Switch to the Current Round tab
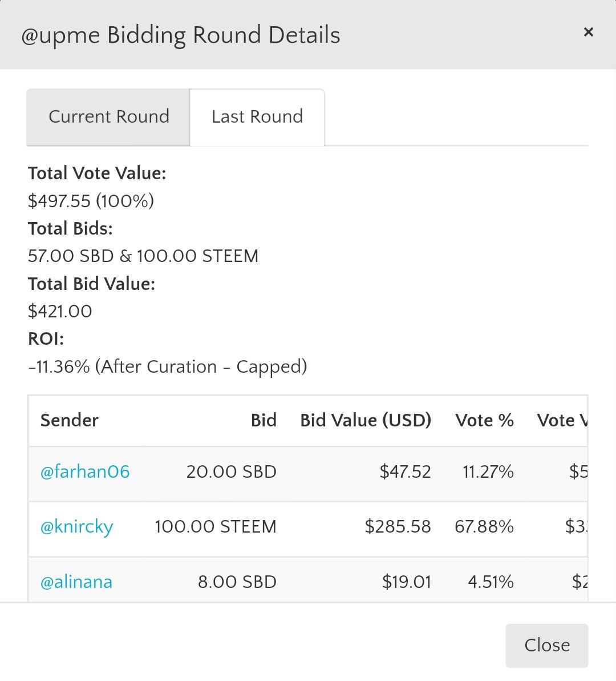 pyautogui.click(x=108, y=117)
